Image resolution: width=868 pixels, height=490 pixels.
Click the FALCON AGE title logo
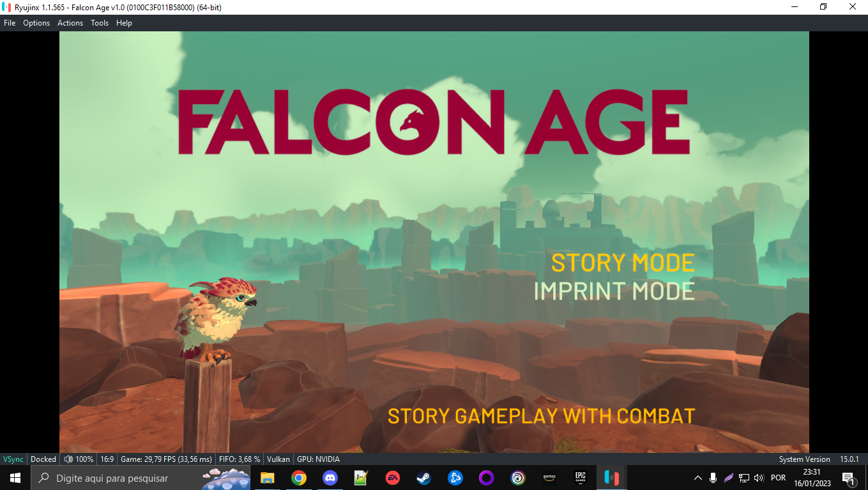(434, 121)
